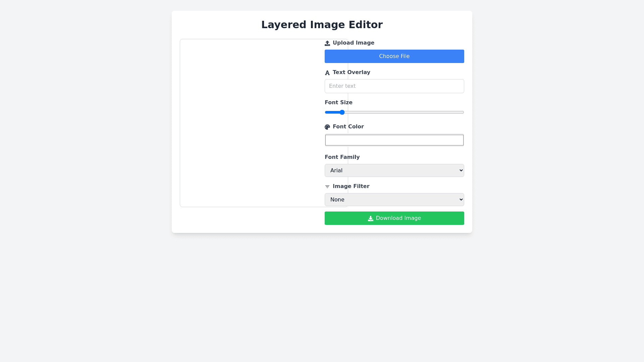Click the Font Size slider track's right end
Screen dimensions: 644x362
(462, 112)
